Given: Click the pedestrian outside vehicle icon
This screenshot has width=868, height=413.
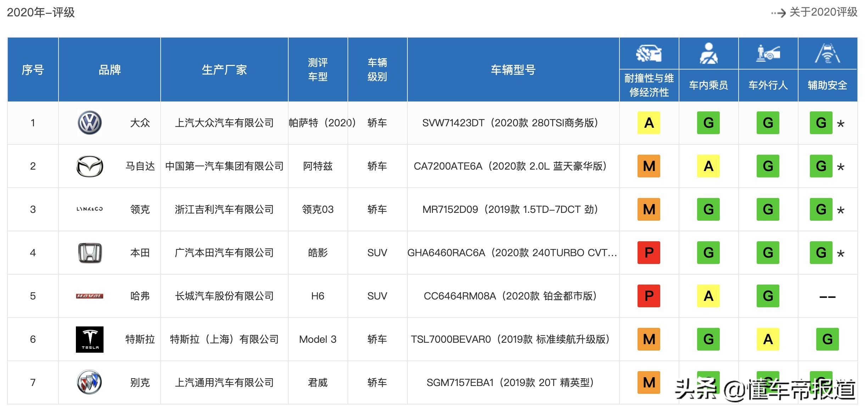Looking at the screenshot, I should 768,54.
